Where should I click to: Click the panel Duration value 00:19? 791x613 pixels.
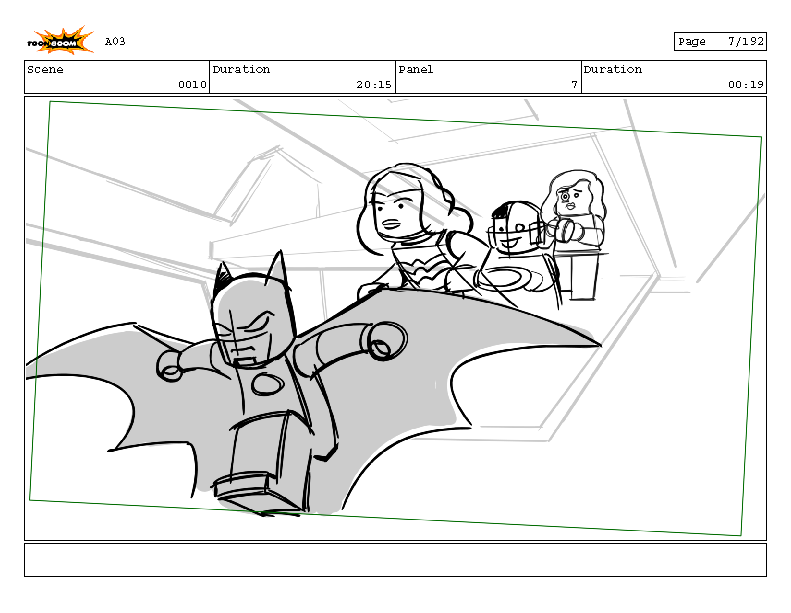click(x=746, y=85)
